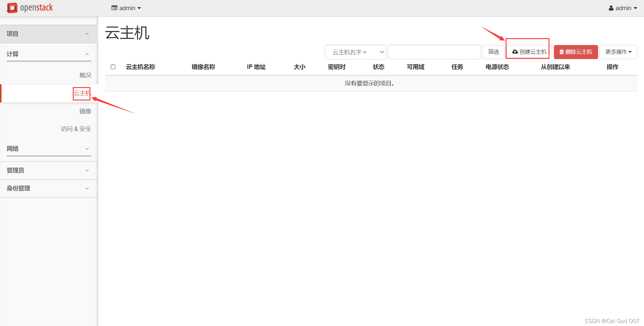Sort by 云主机名称 column header
This screenshot has height=326, width=644.
point(140,67)
